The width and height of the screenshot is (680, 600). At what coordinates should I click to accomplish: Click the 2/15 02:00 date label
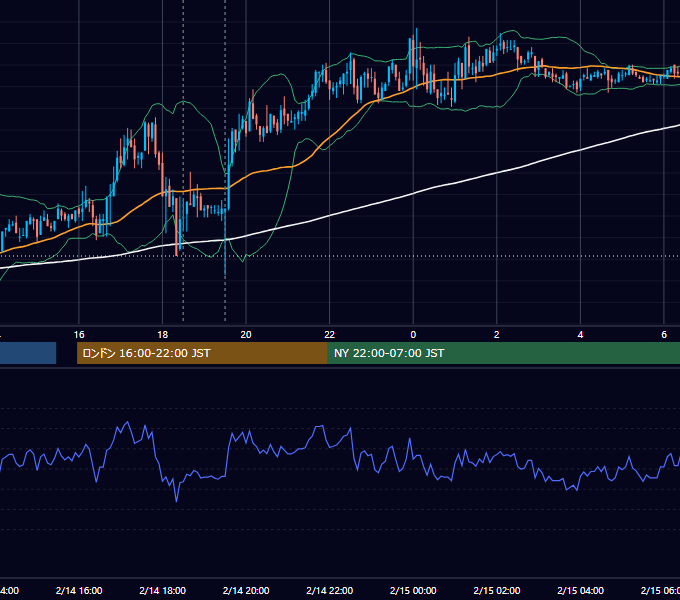[x=497, y=590]
